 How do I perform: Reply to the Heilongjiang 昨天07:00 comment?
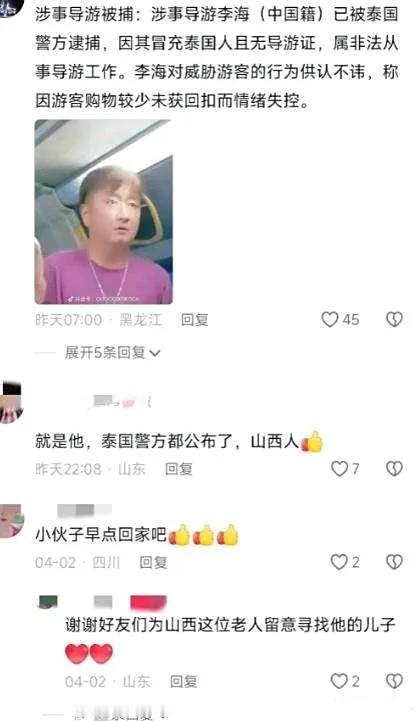click(x=195, y=319)
